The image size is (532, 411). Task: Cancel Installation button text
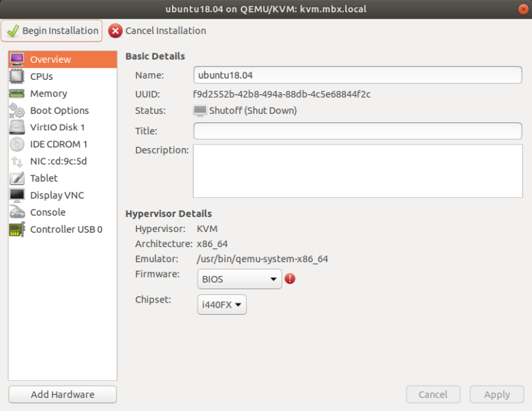[166, 31]
